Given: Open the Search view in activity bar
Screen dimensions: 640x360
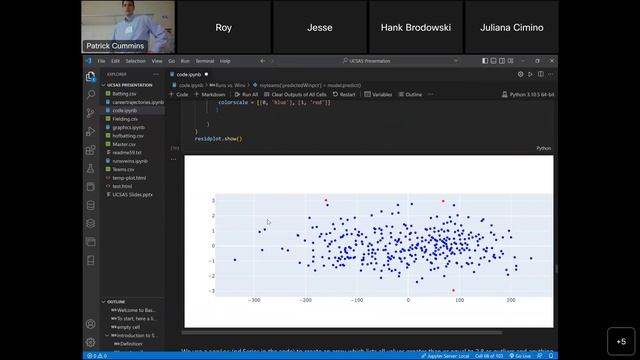Looking at the screenshot, I should tap(91, 94).
